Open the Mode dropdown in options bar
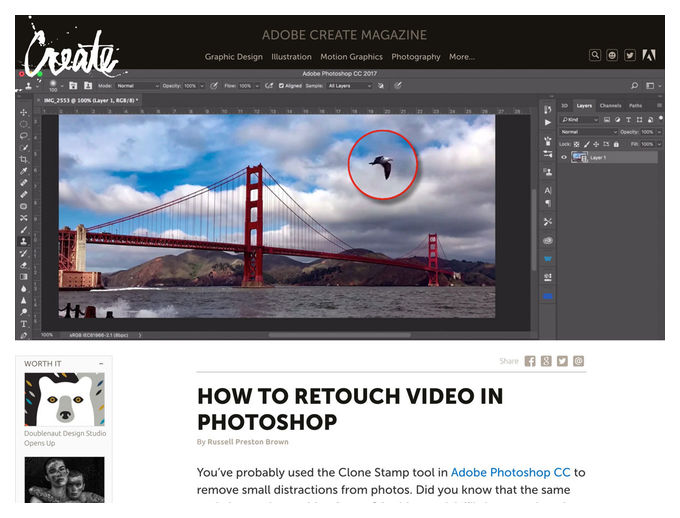This screenshot has height=518, width=680. pyautogui.click(x=137, y=86)
